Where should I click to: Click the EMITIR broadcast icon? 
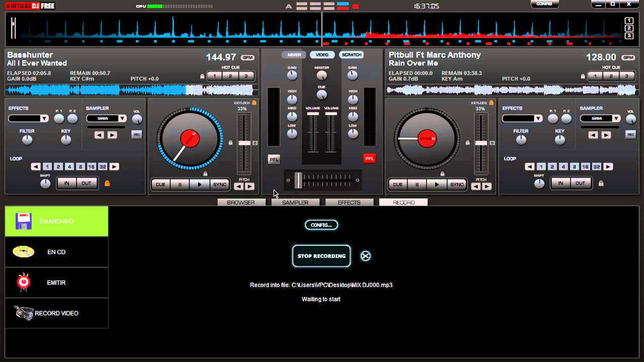coord(24,283)
